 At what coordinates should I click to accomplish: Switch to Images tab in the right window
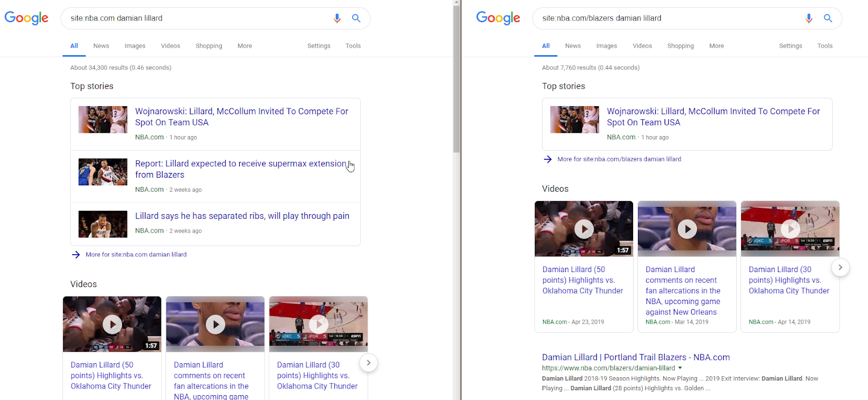pos(607,46)
